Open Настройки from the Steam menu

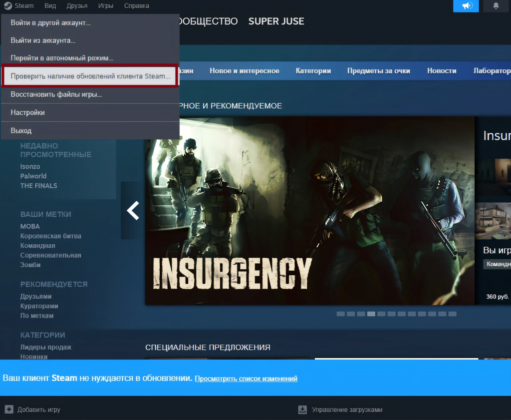(90, 112)
